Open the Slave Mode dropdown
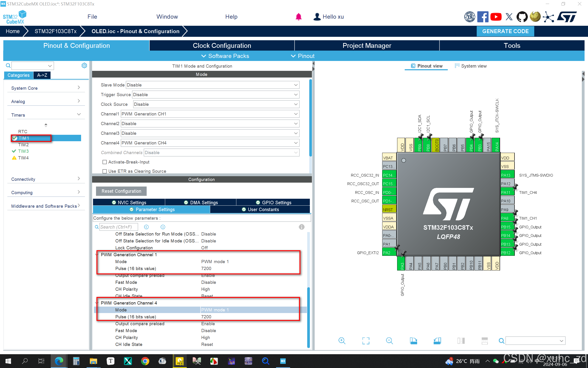The height and width of the screenshot is (368, 588). coord(213,85)
